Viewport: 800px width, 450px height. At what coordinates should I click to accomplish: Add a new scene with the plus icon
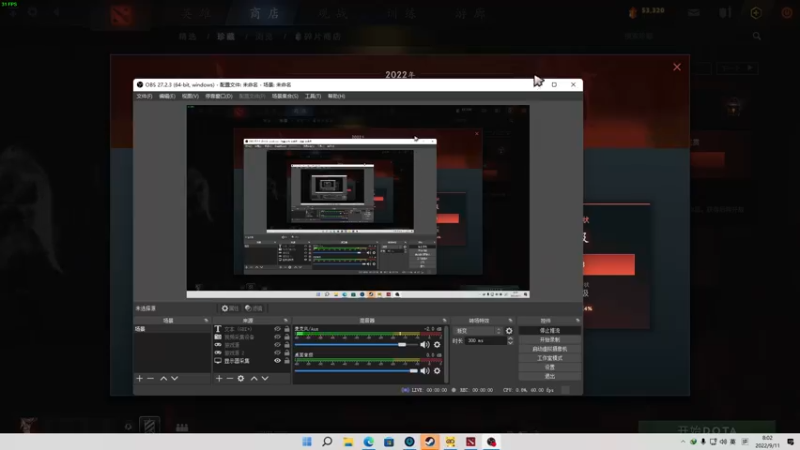tap(139, 379)
